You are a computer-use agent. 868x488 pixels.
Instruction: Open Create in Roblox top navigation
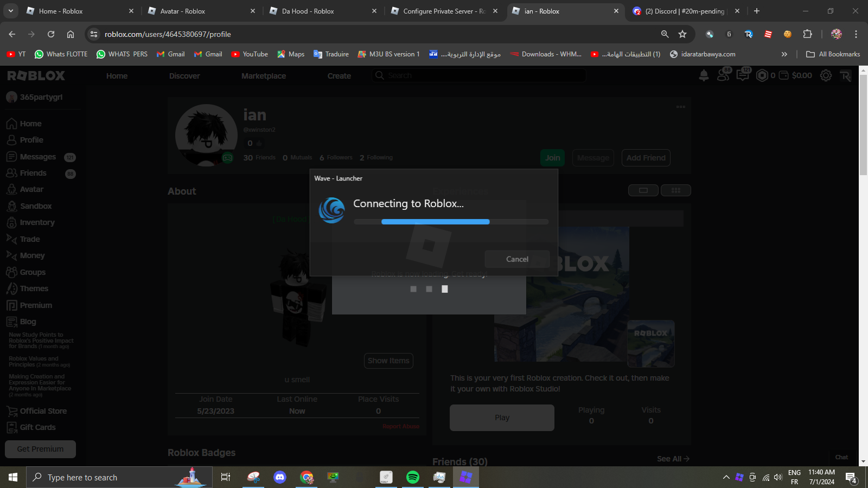(339, 76)
